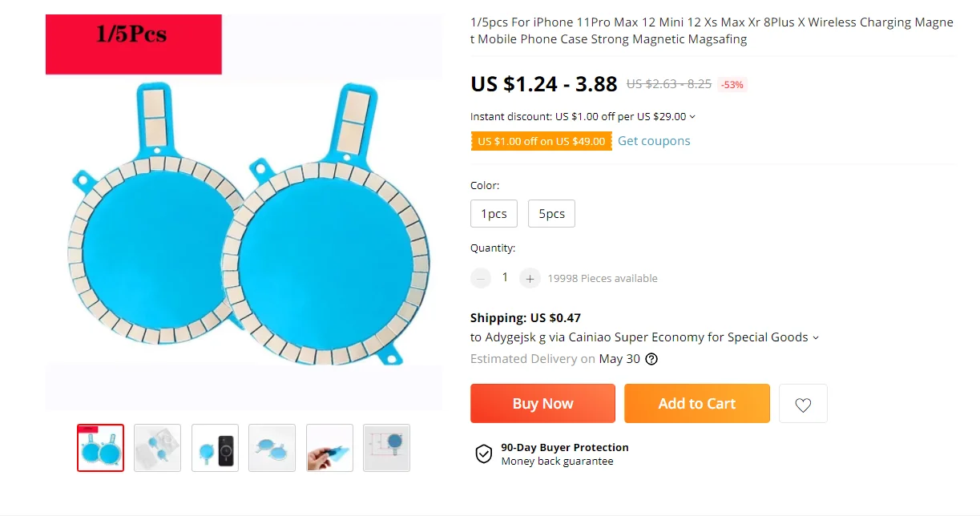Select the first two-magnets thumbnail
The image size is (980, 516).
[101, 448]
